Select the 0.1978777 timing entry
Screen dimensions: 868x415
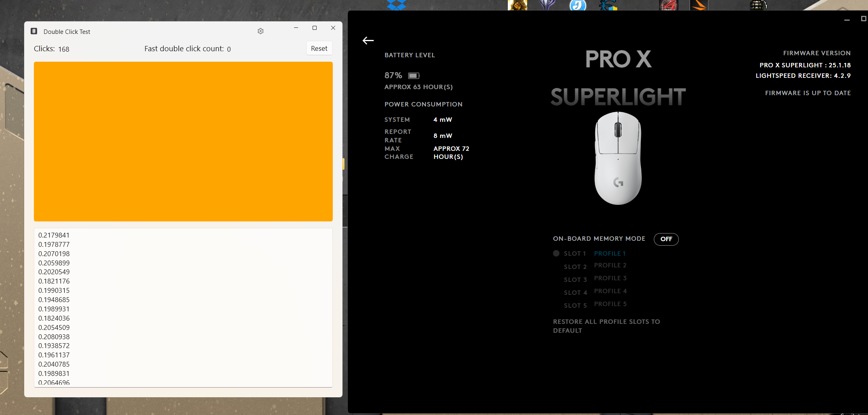54,244
